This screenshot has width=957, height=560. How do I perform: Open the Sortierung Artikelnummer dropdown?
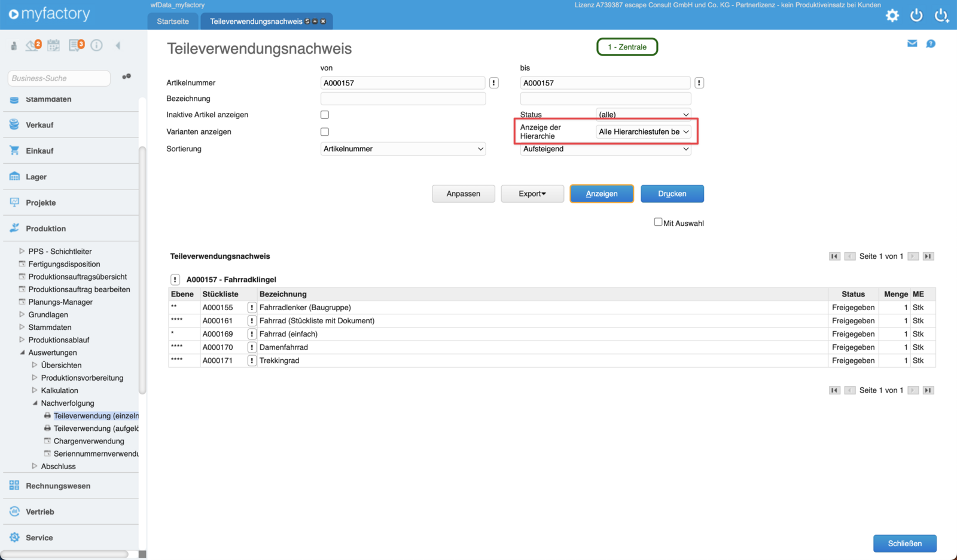[403, 149]
